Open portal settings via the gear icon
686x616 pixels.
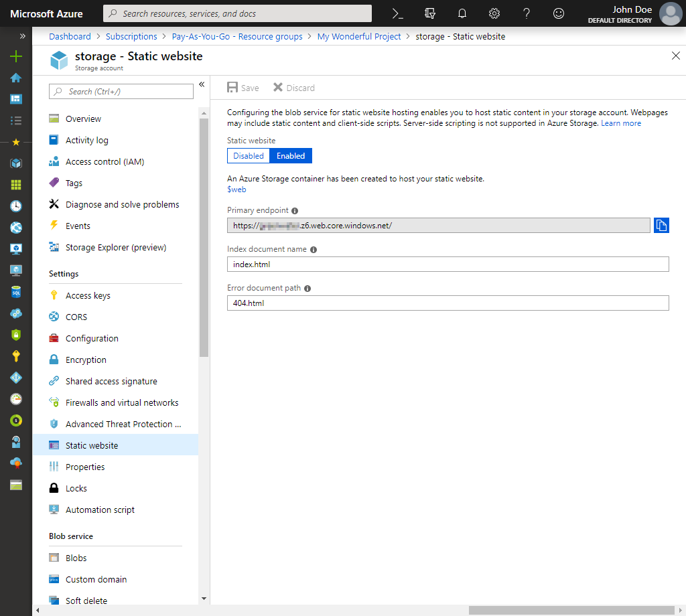click(x=494, y=13)
